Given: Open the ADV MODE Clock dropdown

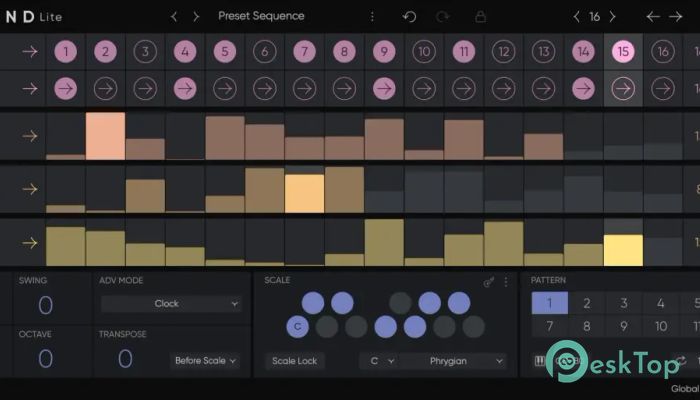Looking at the screenshot, I should (x=170, y=304).
